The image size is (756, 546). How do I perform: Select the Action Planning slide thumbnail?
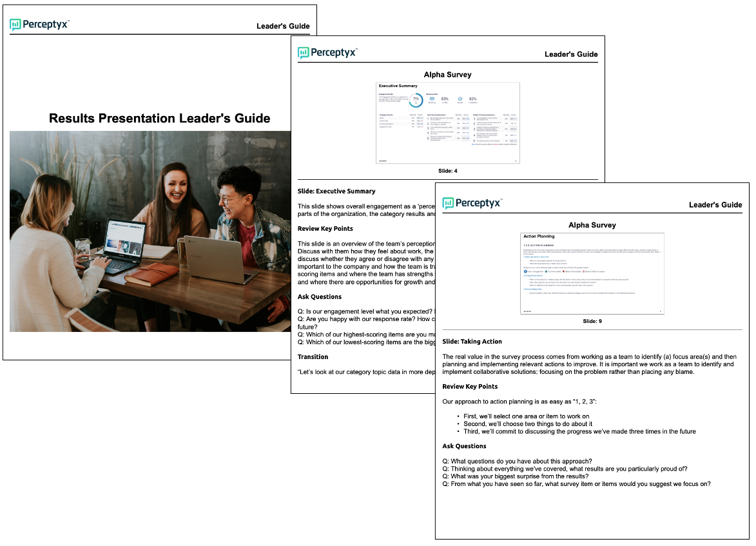[592, 273]
